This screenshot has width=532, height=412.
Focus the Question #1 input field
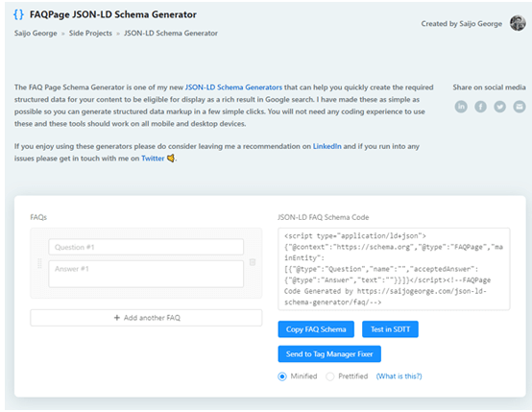(146, 247)
